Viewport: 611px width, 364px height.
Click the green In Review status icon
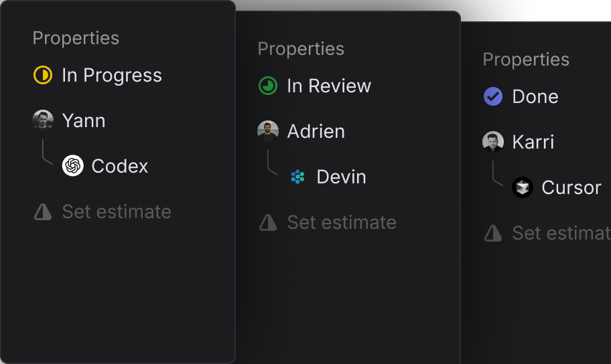tap(268, 86)
